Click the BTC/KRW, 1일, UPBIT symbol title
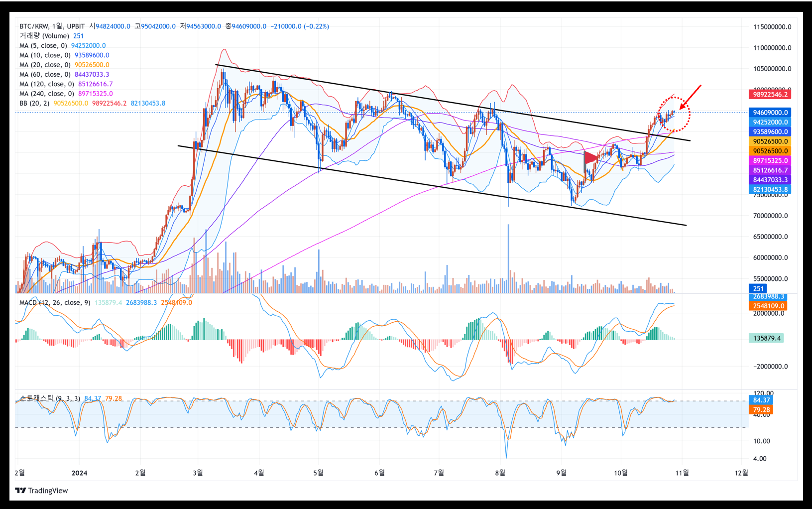Image resolution: width=812 pixels, height=509 pixels. click(x=52, y=26)
